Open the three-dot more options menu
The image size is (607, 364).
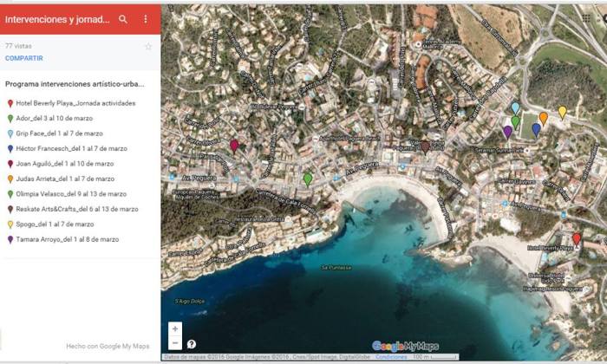click(x=145, y=19)
